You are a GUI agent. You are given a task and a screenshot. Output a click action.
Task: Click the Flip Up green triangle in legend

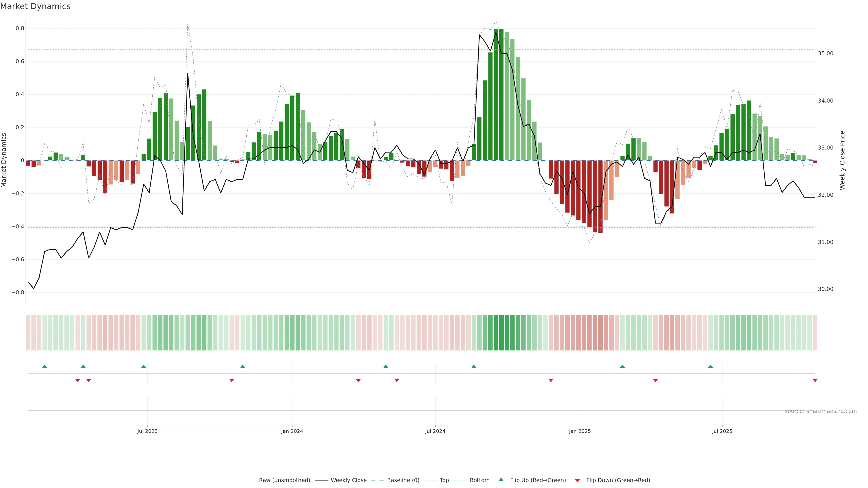coord(501,480)
